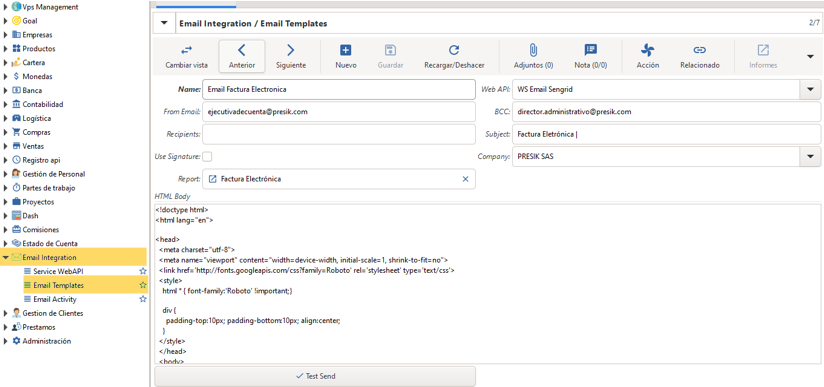824x387 pixels.
Task: Expand the Proyectos tree node
Action: [6, 202]
